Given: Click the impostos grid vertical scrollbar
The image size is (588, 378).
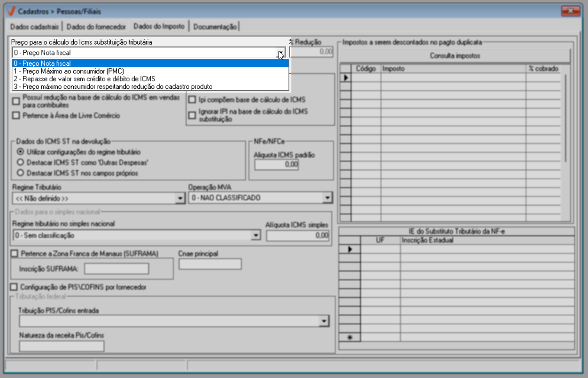Looking at the screenshot, I should 567,141.
